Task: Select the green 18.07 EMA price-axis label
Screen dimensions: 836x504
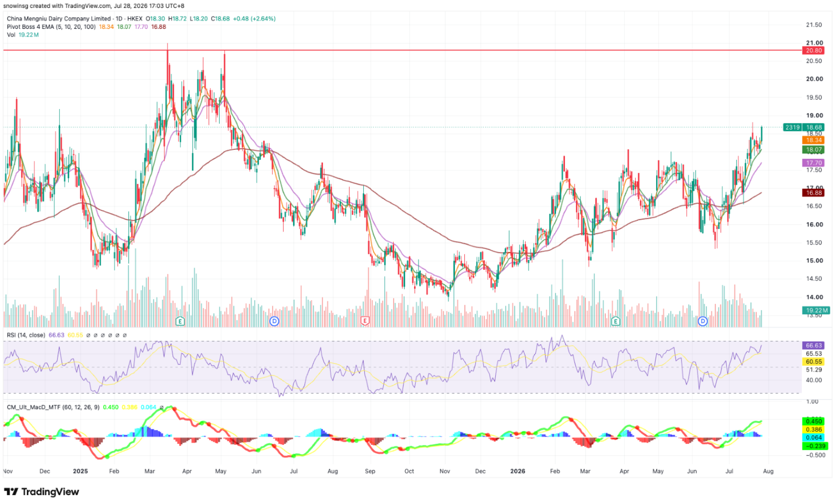Action: click(814, 149)
